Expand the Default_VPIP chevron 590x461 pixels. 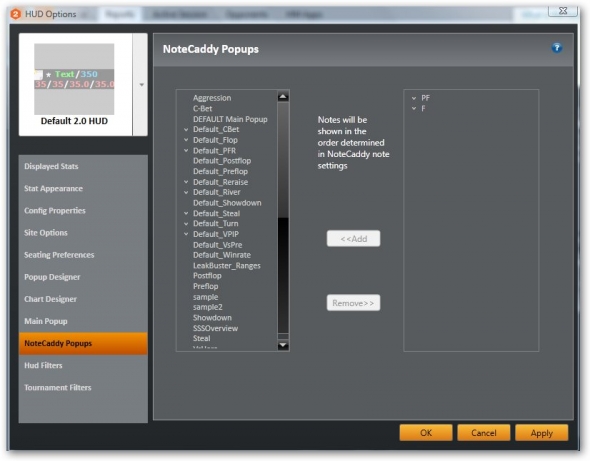click(x=186, y=234)
